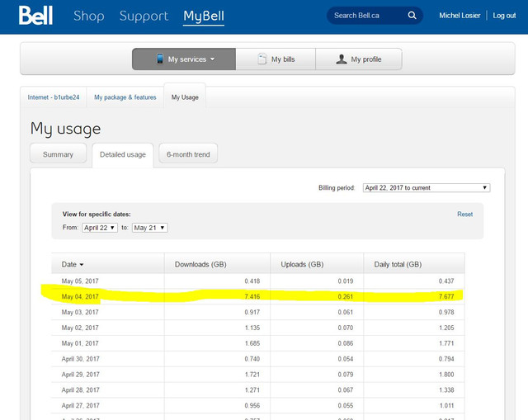Select the April 27, 2017 row date
Viewport: 528px width, 420px height.
point(81,405)
